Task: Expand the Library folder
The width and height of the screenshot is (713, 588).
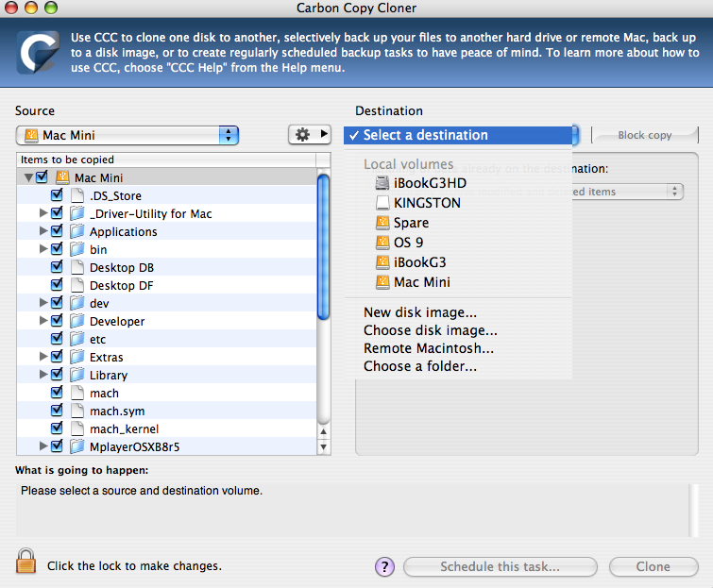Action: 43,374
